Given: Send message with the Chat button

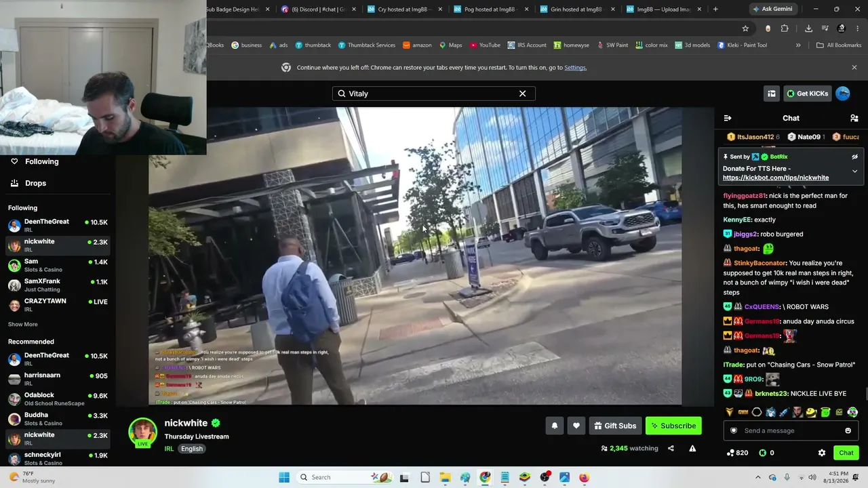Looking at the screenshot, I should pos(846,453).
